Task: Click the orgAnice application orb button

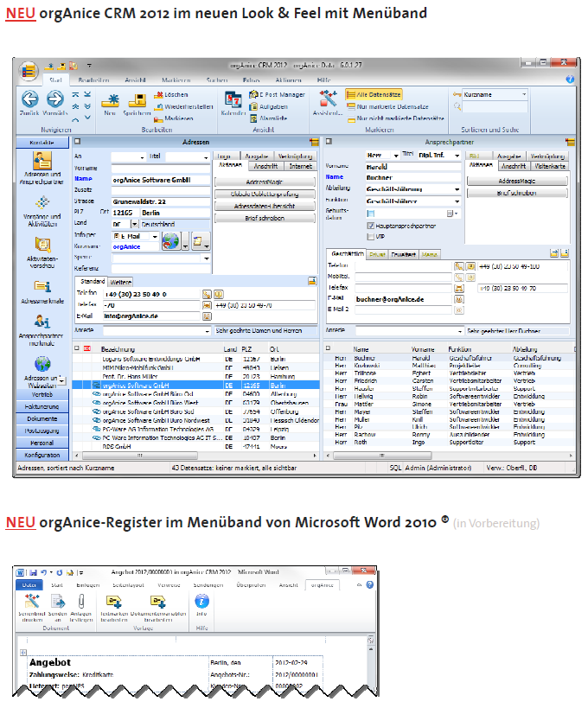Action: (29, 72)
